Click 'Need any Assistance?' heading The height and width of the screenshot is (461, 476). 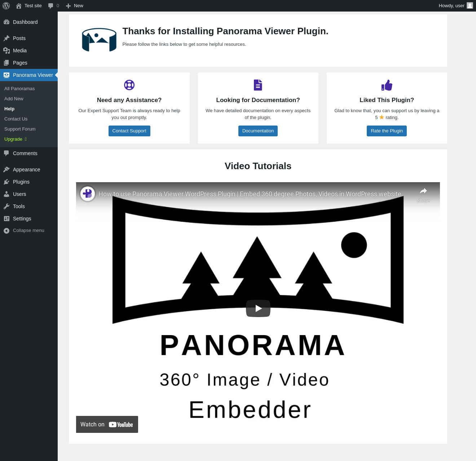click(x=129, y=100)
